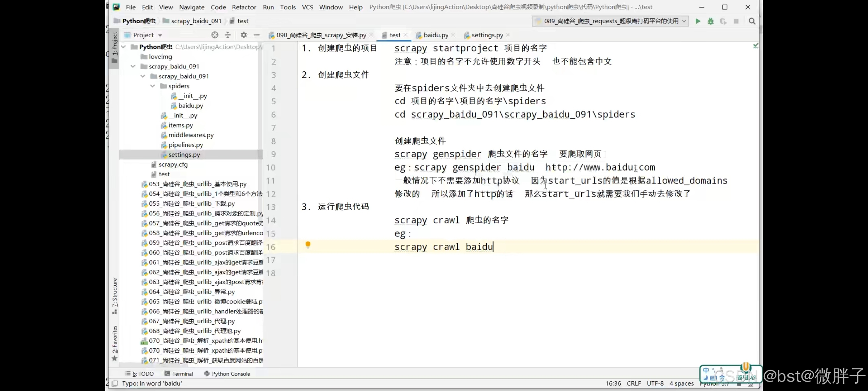
Task: Toggle tool window quick access icon in status bar
Action: [x=115, y=383]
